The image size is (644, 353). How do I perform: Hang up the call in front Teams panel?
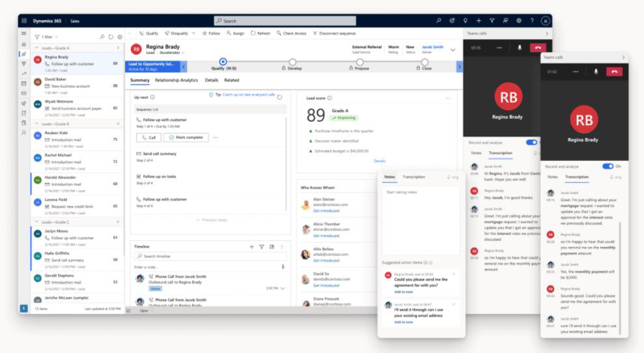click(614, 72)
